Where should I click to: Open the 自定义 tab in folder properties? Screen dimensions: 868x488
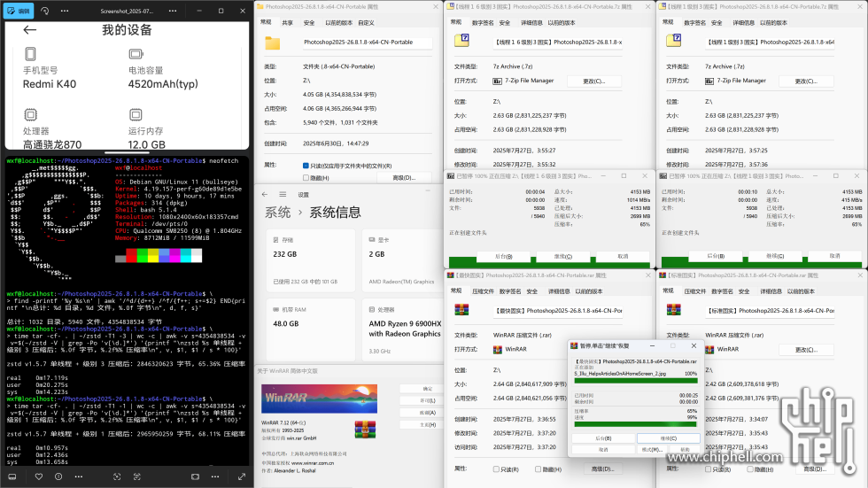tap(366, 23)
